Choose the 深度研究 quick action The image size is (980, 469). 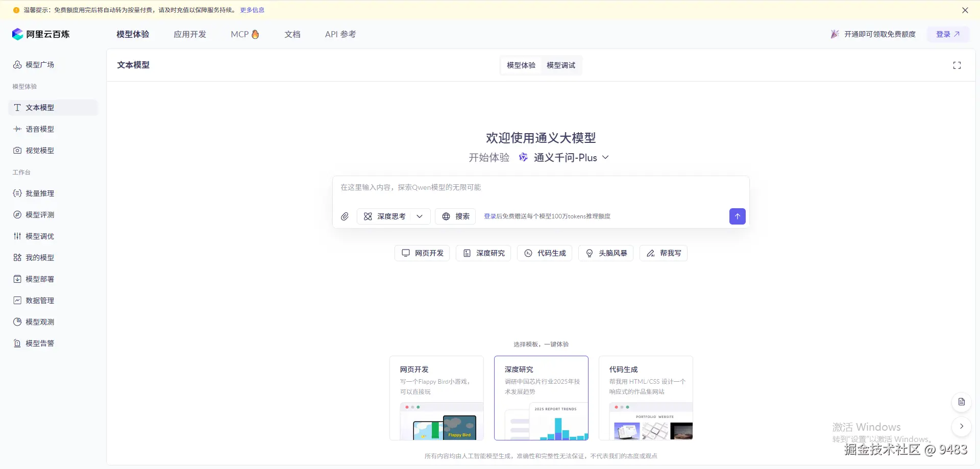pyautogui.click(x=483, y=253)
